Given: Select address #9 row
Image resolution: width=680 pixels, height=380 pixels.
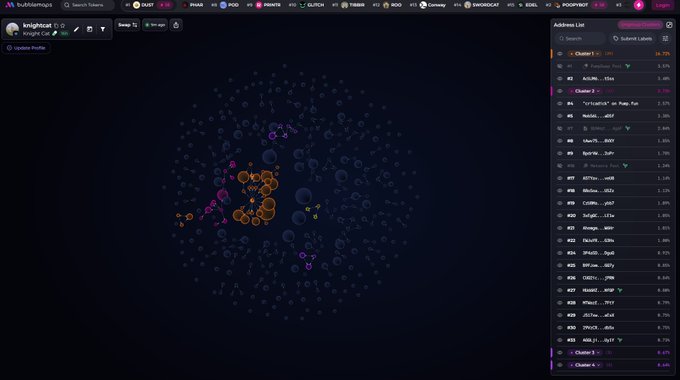Looking at the screenshot, I should click(613, 154).
